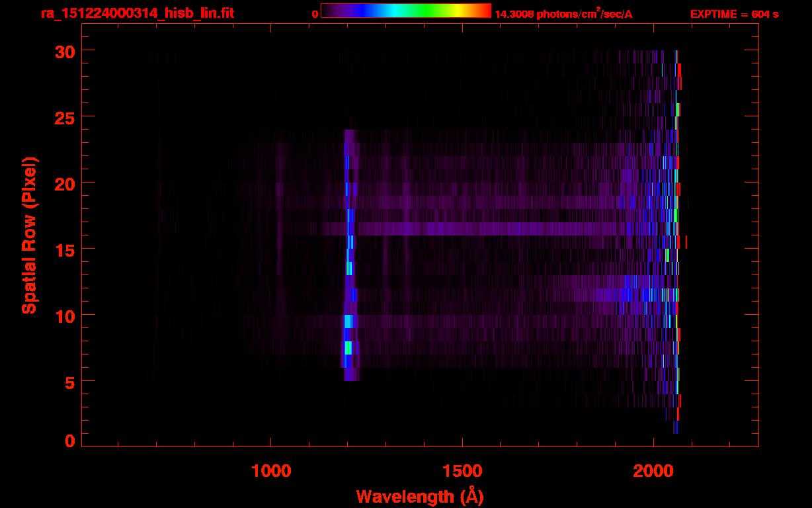
Task: Click x-axis tick label 1500
Action: tap(462, 470)
